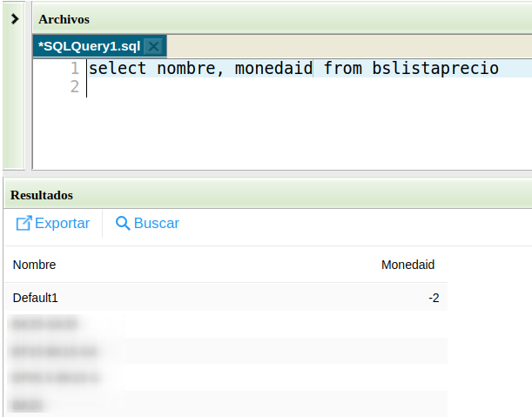Sort by the Nombre column header

(x=34, y=265)
